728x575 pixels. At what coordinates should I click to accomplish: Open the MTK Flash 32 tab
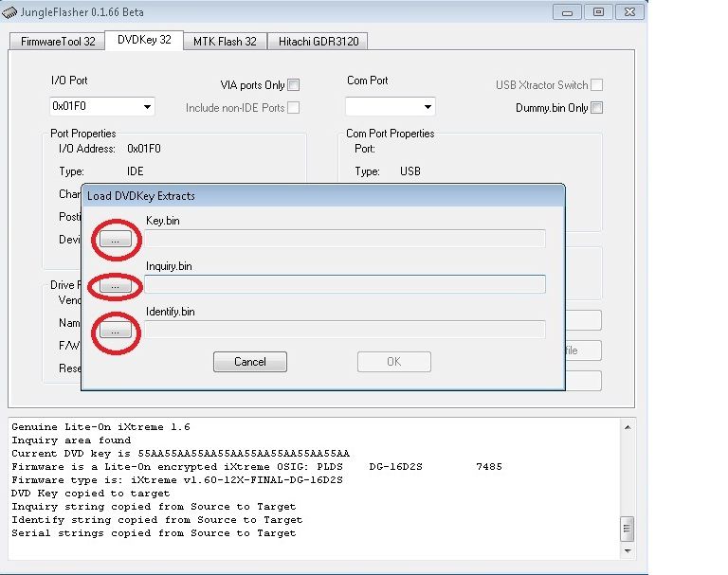tap(225, 41)
